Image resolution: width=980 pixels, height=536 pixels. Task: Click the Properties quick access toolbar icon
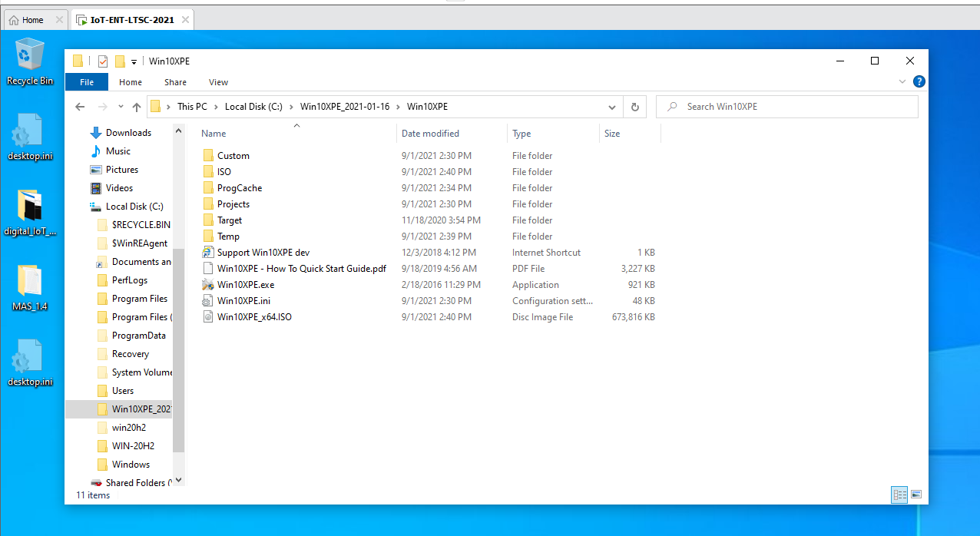tap(103, 61)
